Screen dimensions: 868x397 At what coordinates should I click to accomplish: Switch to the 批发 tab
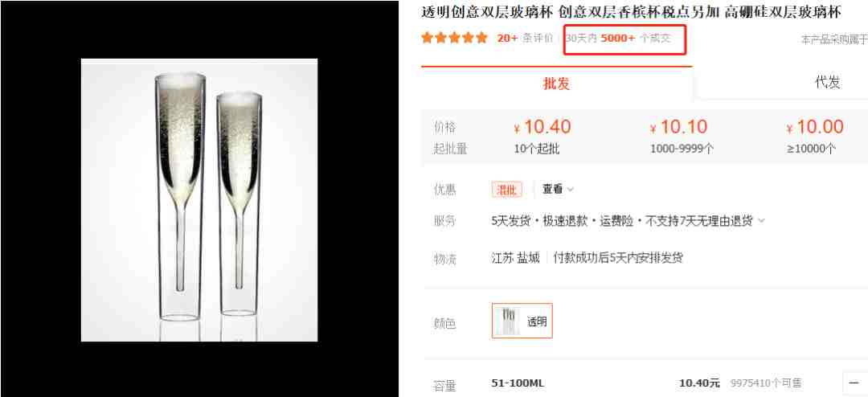tap(556, 84)
